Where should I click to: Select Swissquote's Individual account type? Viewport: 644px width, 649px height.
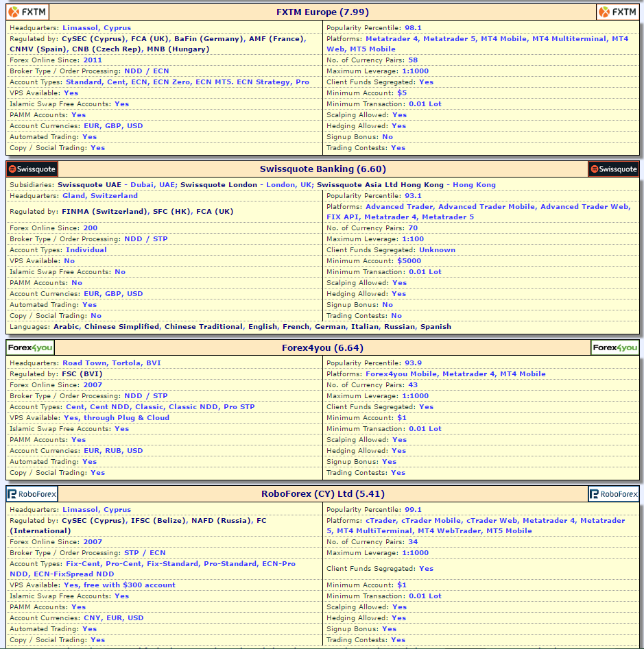tap(86, 250)
